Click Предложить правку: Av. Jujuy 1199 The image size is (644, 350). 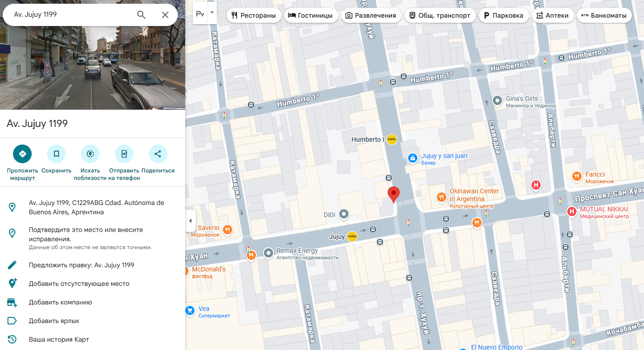pyautogui.click(x=81, y=265)
